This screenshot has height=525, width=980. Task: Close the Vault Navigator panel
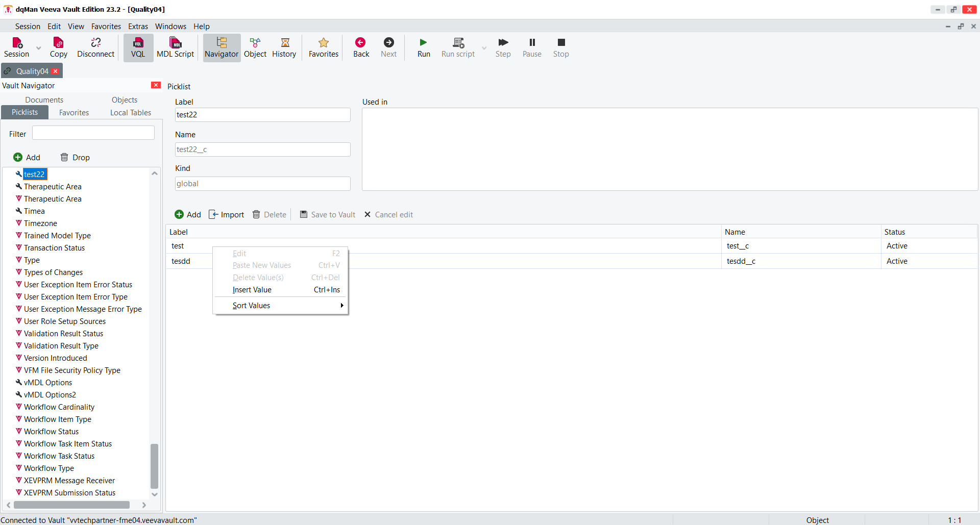(156, 85)
